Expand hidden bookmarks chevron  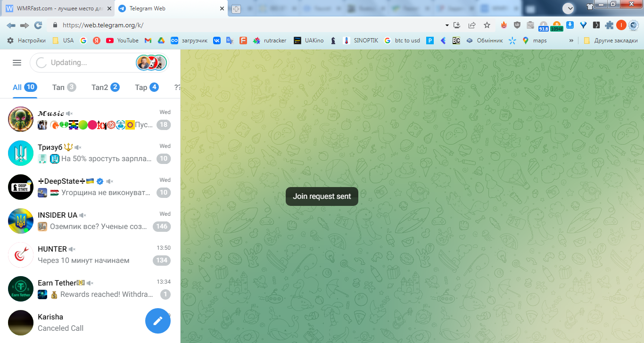pos(571,41)
